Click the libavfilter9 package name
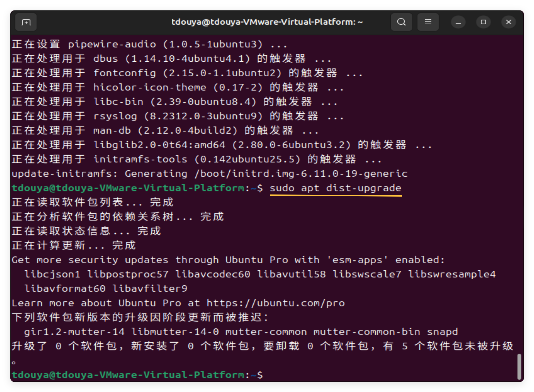The image size is (534, 392). point(150,289)
